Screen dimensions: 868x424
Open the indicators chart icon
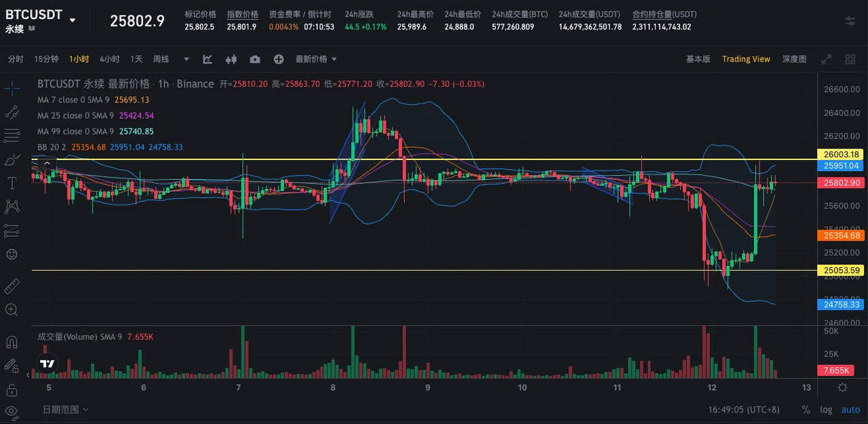point(208,60)
